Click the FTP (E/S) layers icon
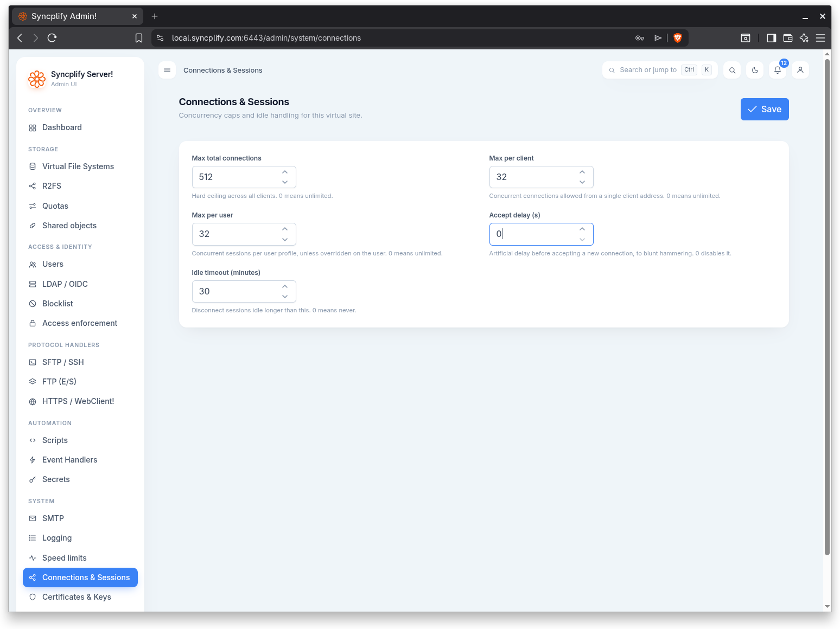The image size is (840, 629). click(x=33, y=382)
